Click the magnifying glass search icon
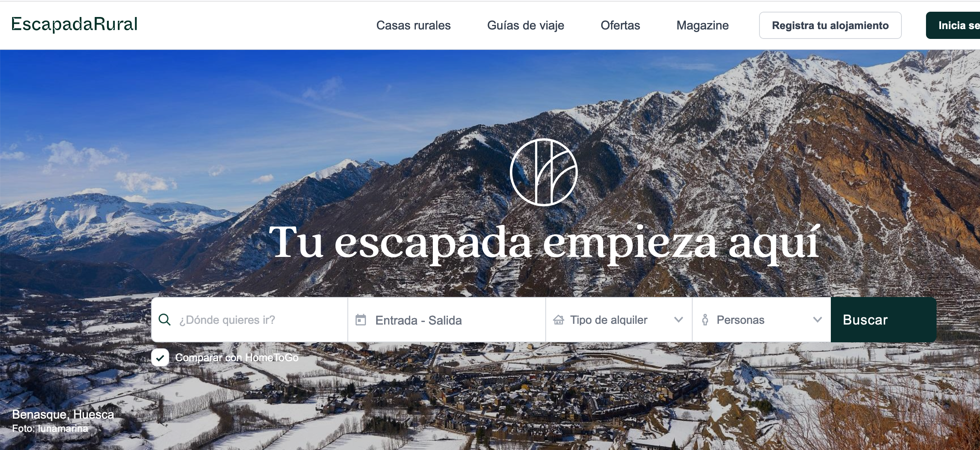 pyautogui.click(x=164, y=320)
